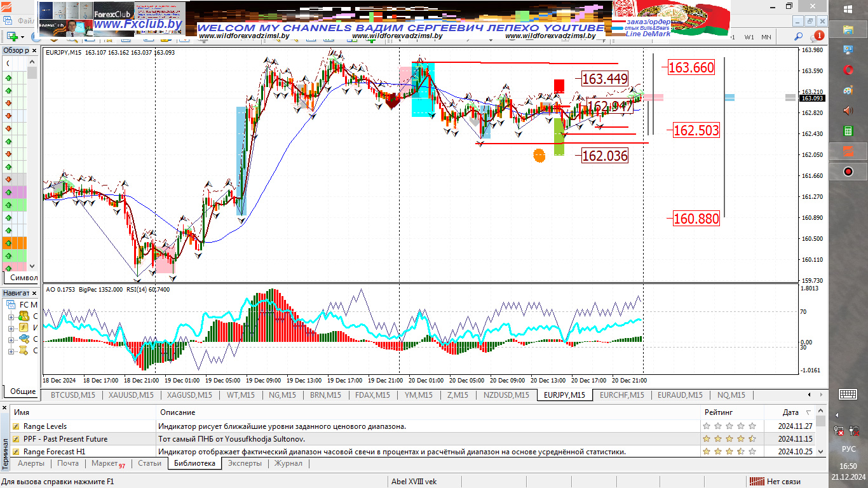Open the Журнал terminal tab
Image resolution: width=868 pixels, height=488 pixels.
288,464
